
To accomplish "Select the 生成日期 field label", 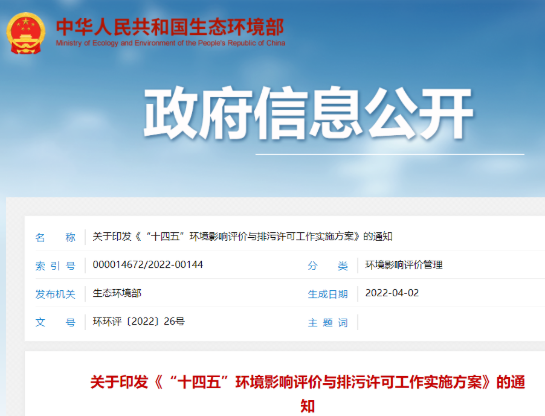I will coord(328,294).
